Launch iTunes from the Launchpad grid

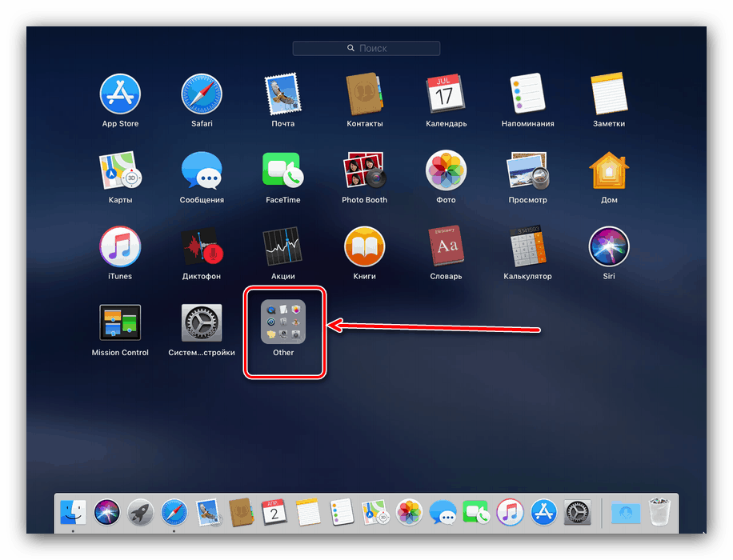120,246
